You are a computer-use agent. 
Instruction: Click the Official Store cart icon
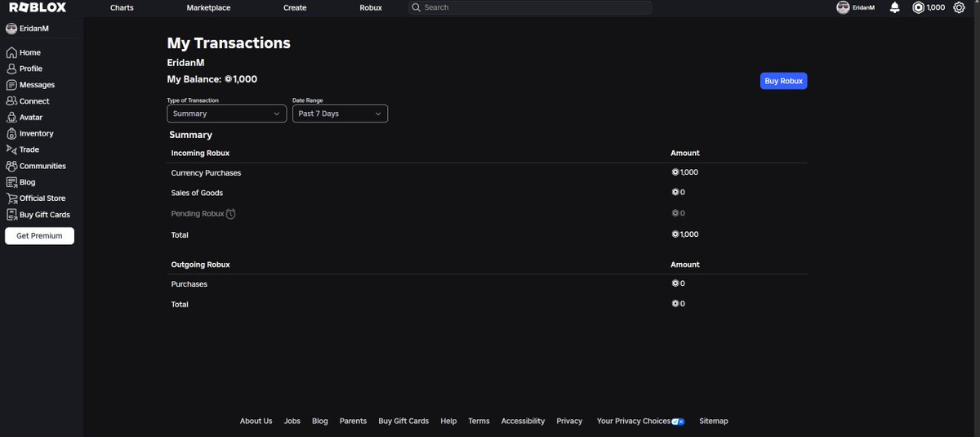[x=11, y=198]
